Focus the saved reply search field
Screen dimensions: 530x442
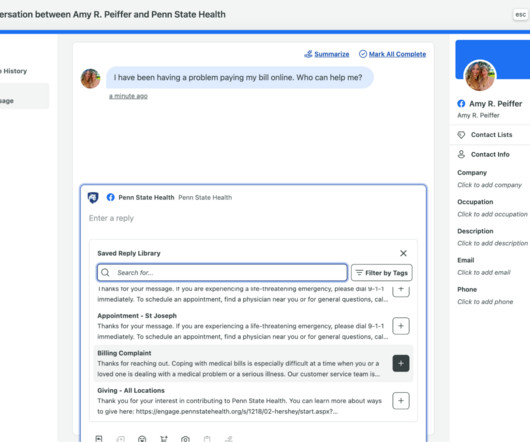[222, 272]
